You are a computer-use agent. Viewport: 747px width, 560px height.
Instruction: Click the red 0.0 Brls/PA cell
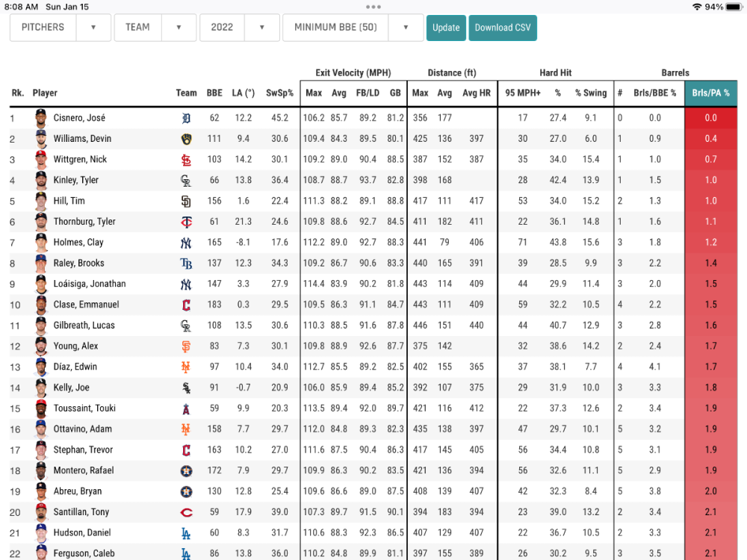[x=710, y=118]
